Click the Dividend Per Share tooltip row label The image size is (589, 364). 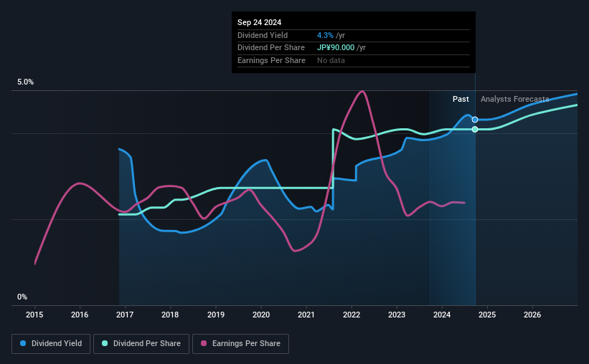[x=271, y=48]
